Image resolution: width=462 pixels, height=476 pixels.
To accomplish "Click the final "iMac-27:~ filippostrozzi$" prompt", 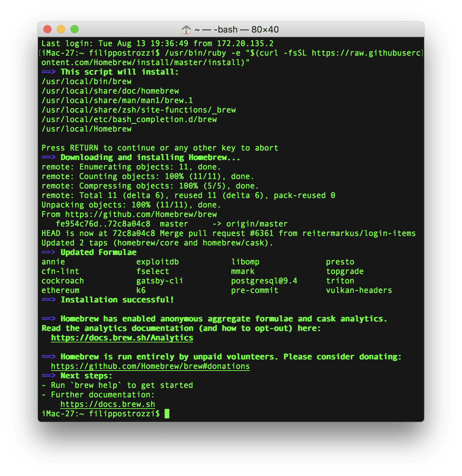I will pyautogui.click(x=101, y=414).
